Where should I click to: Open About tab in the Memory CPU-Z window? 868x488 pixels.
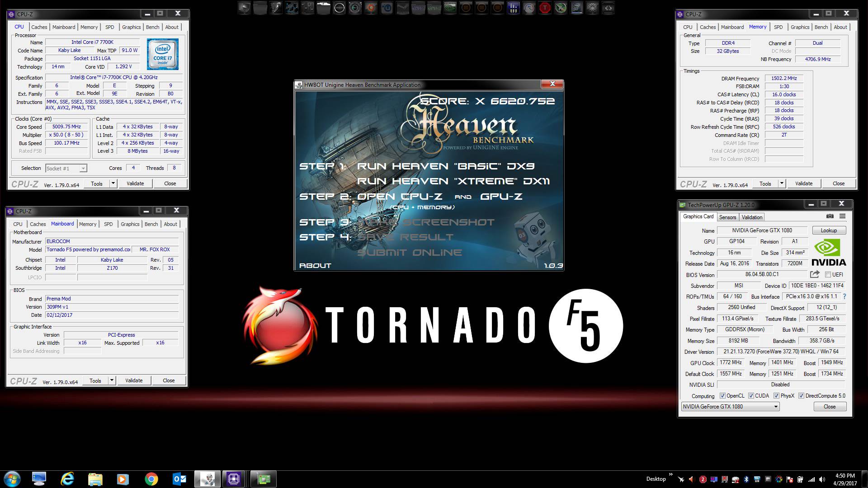click(840, 27)
